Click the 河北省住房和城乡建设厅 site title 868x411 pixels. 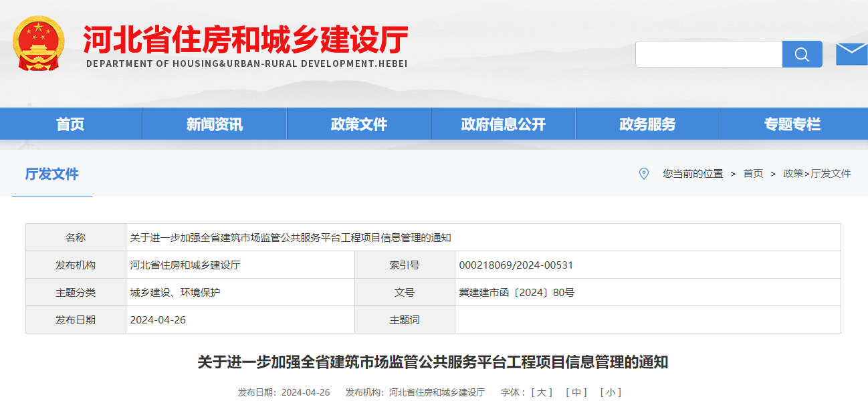[245, 39]
